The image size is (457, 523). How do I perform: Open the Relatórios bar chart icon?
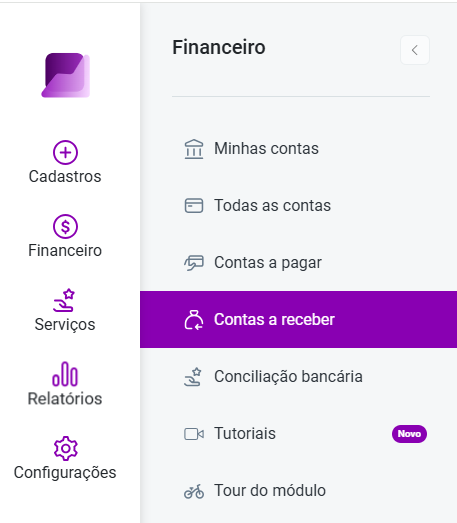click(65, 374)
